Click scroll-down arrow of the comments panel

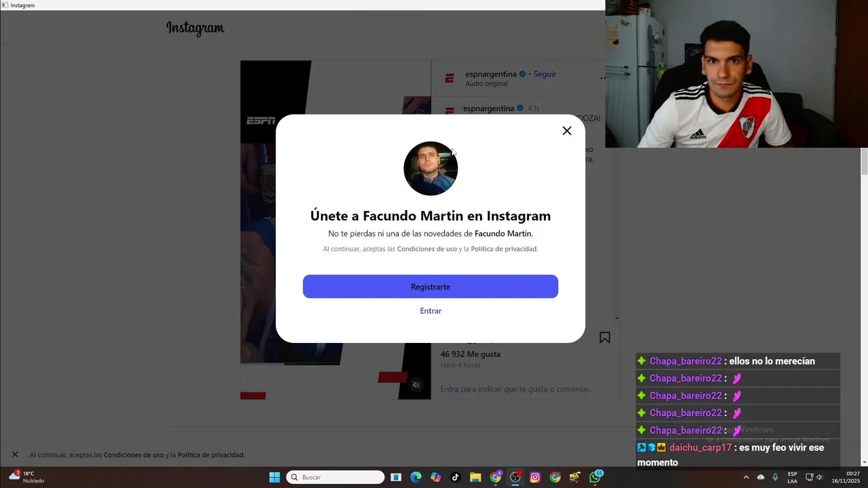pyautogui.click(x=616, y=318)
